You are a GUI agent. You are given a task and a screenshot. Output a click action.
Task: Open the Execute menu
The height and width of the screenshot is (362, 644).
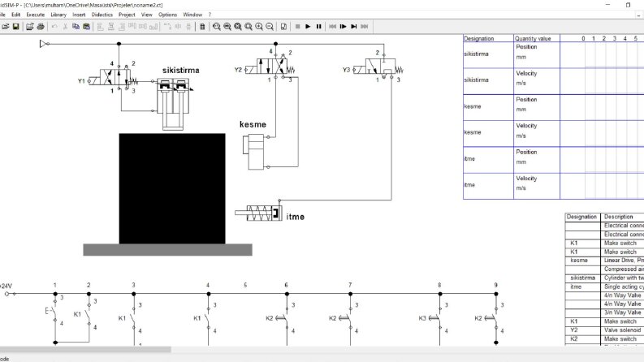tap(35, 15)
